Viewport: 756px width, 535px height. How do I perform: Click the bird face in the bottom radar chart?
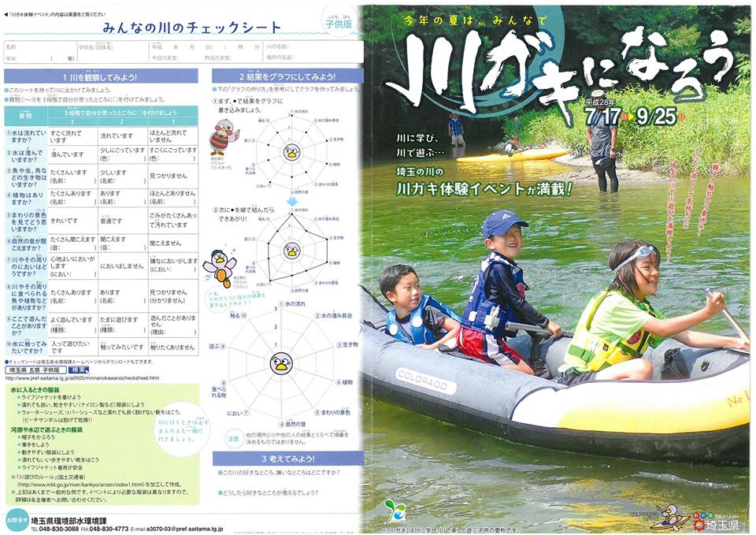point(280,363)
